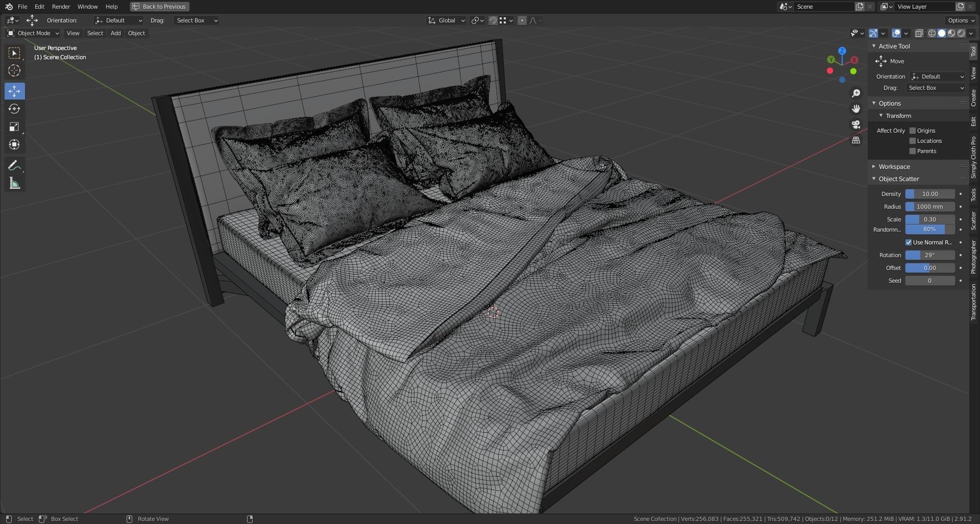Toggle proportional editing

[522, 20]
